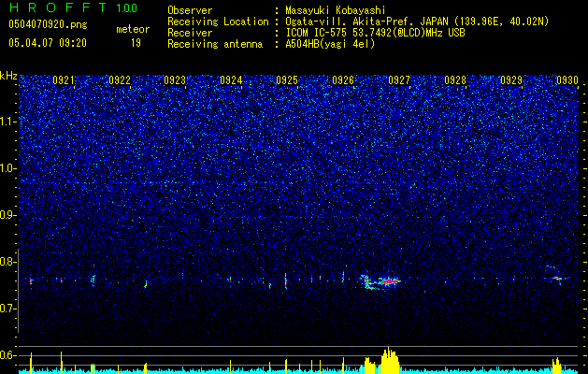Click the meteor label
Image resolution: width=588 pixels, height=374 pixels.
point(133,29)
